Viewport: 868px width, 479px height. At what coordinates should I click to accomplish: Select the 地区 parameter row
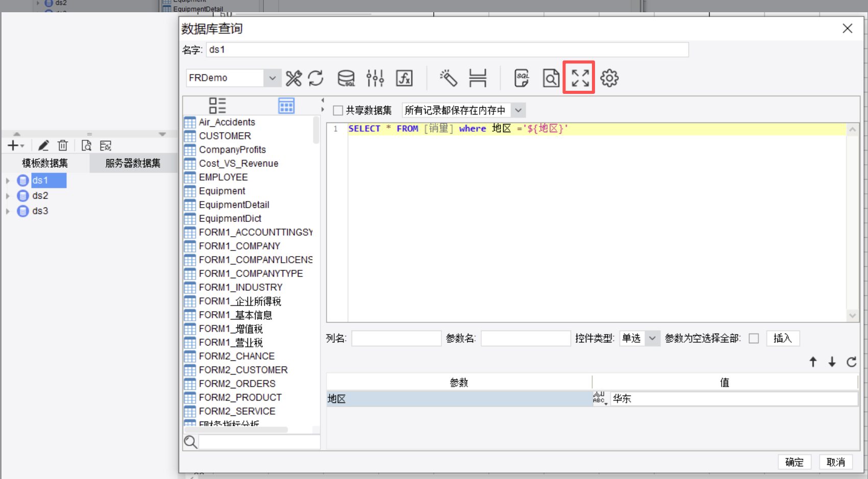(459, 398)
